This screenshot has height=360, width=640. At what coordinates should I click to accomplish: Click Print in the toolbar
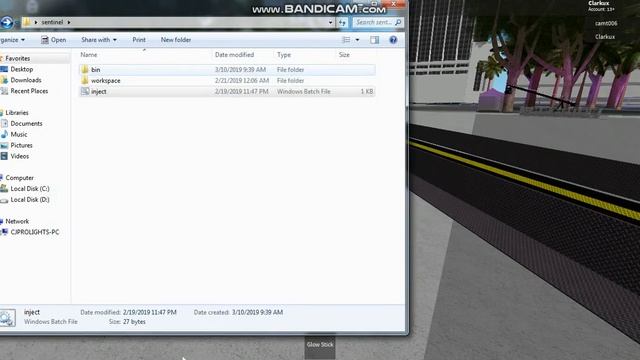point(139,40)
